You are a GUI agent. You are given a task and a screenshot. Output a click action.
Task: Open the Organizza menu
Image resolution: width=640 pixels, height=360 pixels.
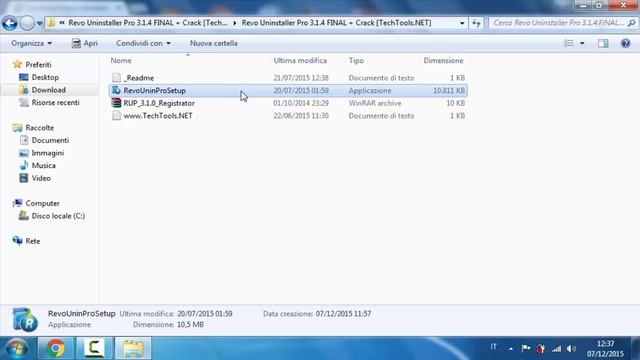point(31,43)
